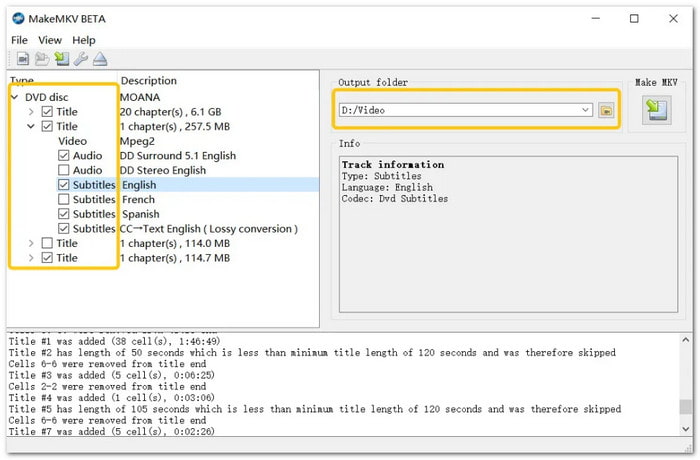This screenshot has width=700, height=460.
Task: Check the 114.0 MB Title checkbox
Action: 47,243
